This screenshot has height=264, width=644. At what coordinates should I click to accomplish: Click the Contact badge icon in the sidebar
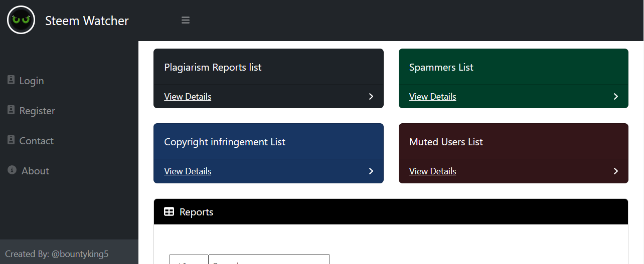(x=11, y=140)
